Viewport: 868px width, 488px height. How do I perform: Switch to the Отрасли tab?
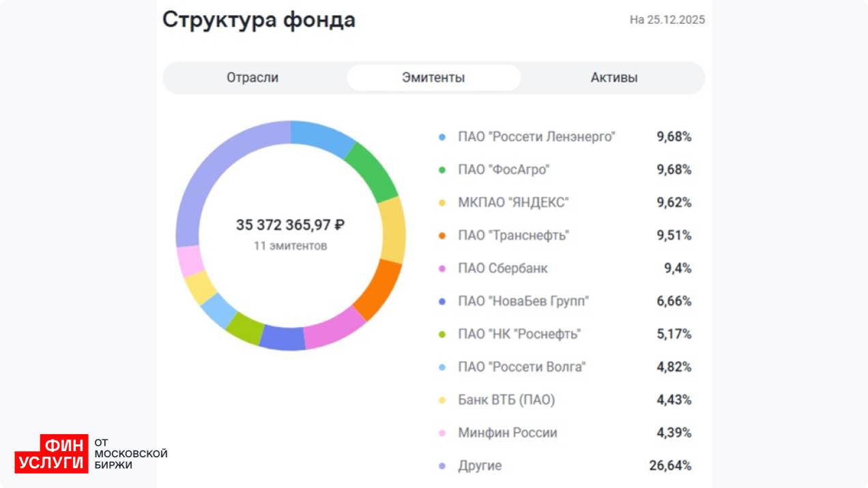(252, 78)
